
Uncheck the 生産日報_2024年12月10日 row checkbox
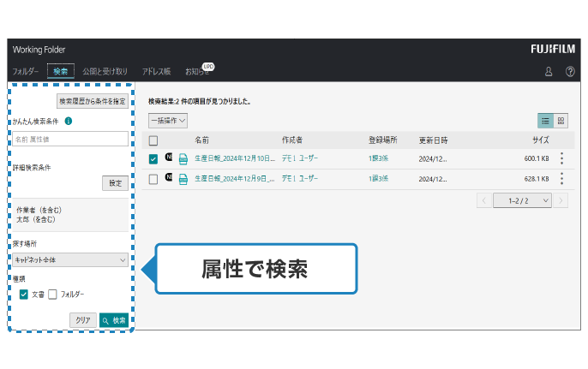click(153, 159)
